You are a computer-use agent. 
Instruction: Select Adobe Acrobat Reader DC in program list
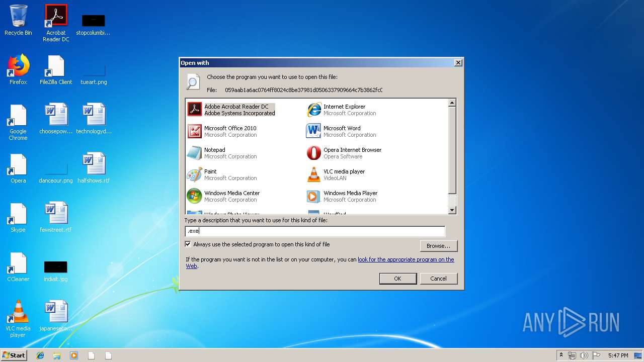point(231,110)
